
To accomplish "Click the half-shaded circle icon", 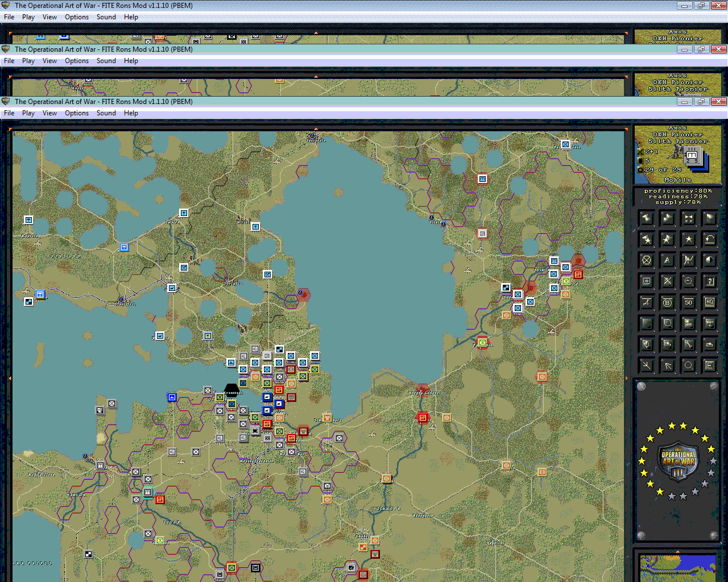I will point(709,260).
